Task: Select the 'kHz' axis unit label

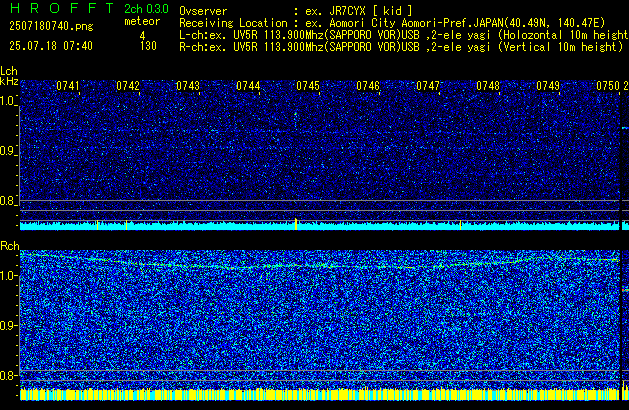Action: click(9, 81)
